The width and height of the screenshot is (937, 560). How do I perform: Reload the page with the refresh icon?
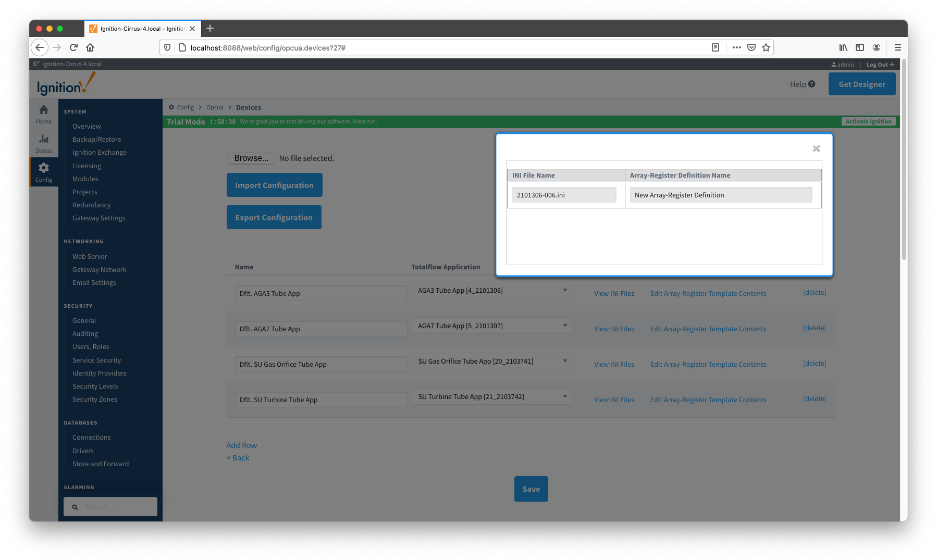pyautogui.click(x=73, y=47)
